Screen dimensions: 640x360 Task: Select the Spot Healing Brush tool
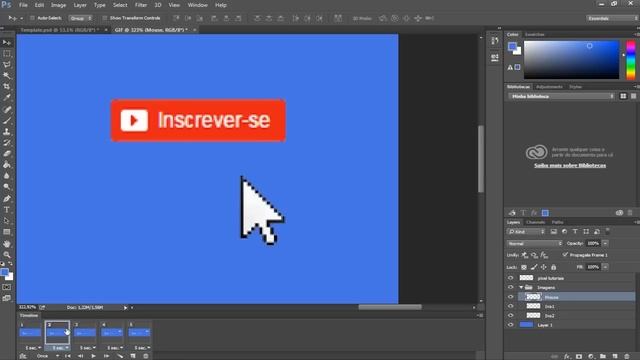coord(7,109)
